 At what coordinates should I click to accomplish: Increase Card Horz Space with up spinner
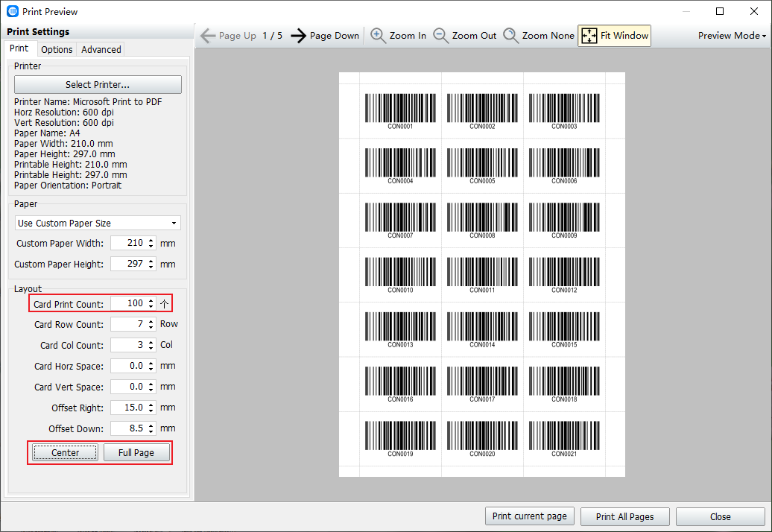pos(151,363)
